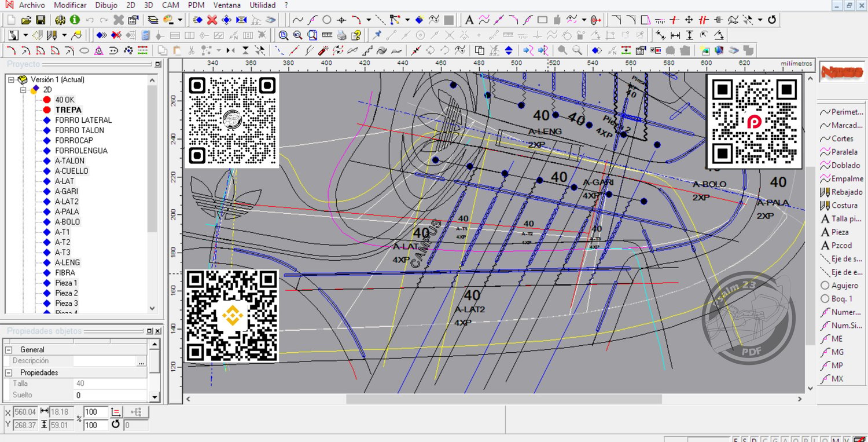Open the Modificar menu
This screenshot has width=868, height=442.
70,5
